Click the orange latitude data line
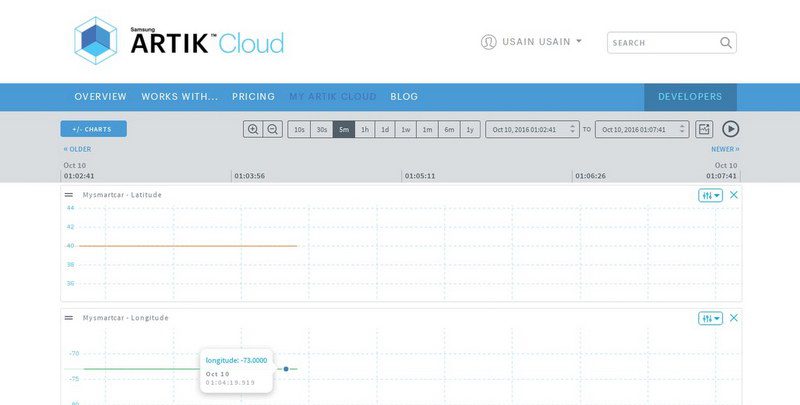 tap(188, 246)
